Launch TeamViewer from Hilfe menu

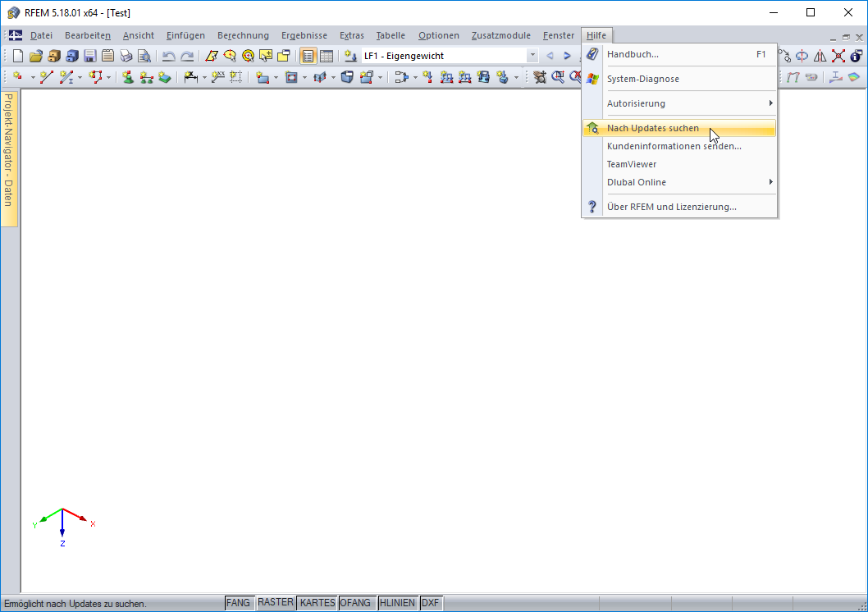pyautogui.click(x=679, y=164)
